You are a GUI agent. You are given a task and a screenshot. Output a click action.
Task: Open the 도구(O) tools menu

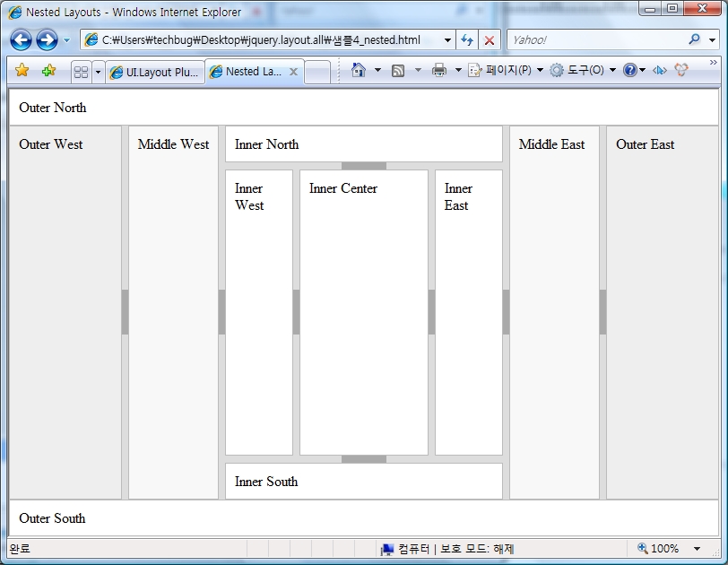coord(583,70)
